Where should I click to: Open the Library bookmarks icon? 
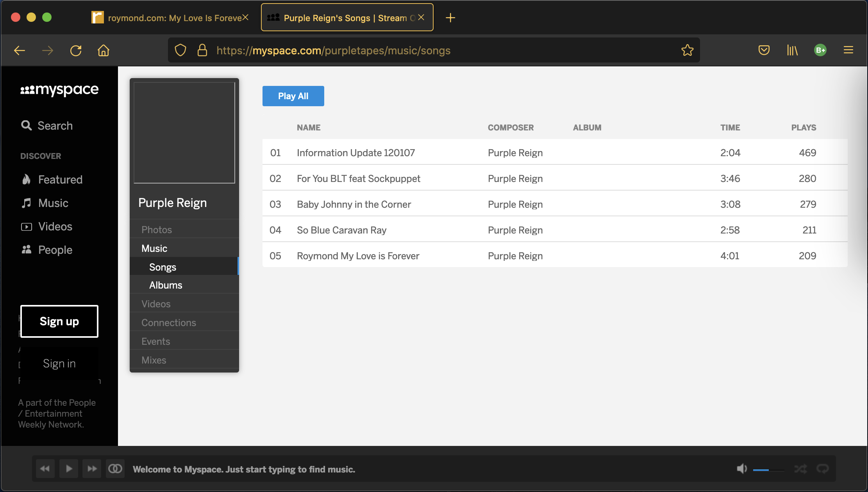pyautogui.click(x=792, y=50)
